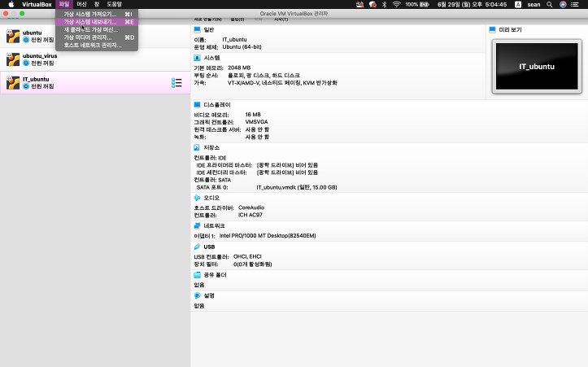The width and height of the screenshot is (588, 367).
Task: Click the ubuntu_virus VM name
Action: (40, 56)
